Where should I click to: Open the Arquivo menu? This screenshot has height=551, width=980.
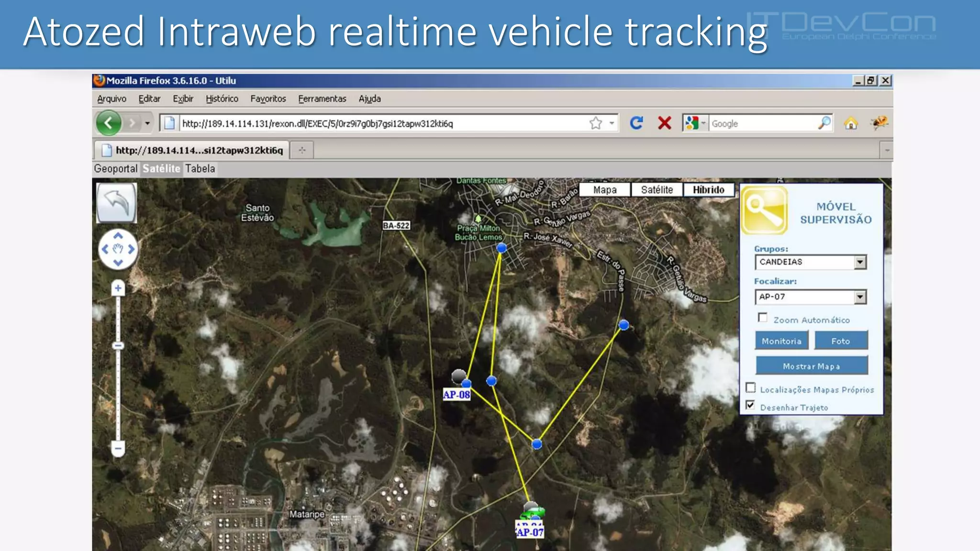(x=112, y=99)
